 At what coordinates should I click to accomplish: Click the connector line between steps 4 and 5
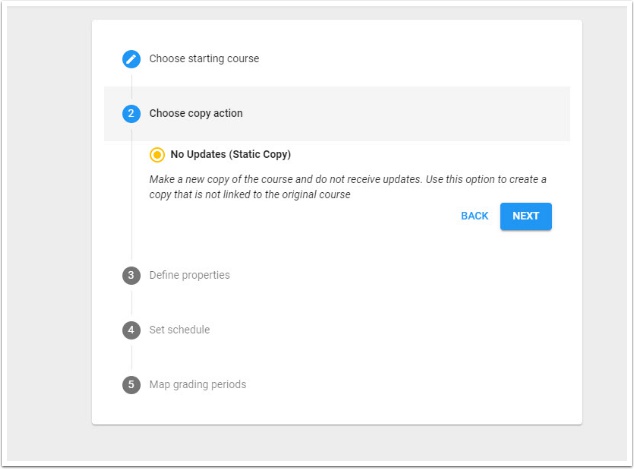point(131,357)
